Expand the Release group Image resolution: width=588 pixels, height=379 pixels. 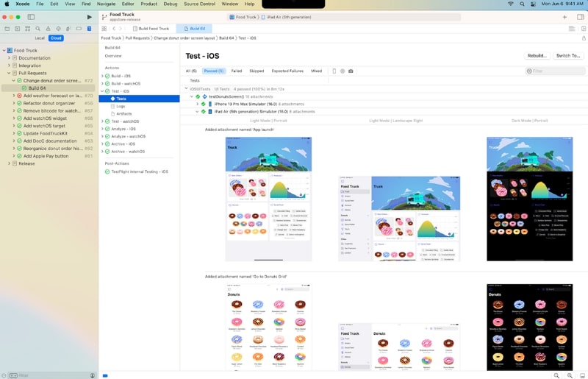point(9,163)
